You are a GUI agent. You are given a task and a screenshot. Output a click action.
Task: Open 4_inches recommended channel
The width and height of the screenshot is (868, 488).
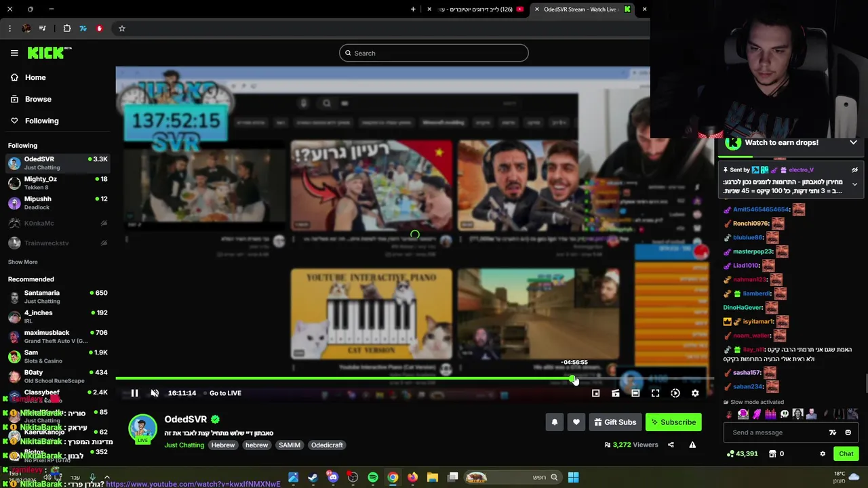[x=58, y=317]
